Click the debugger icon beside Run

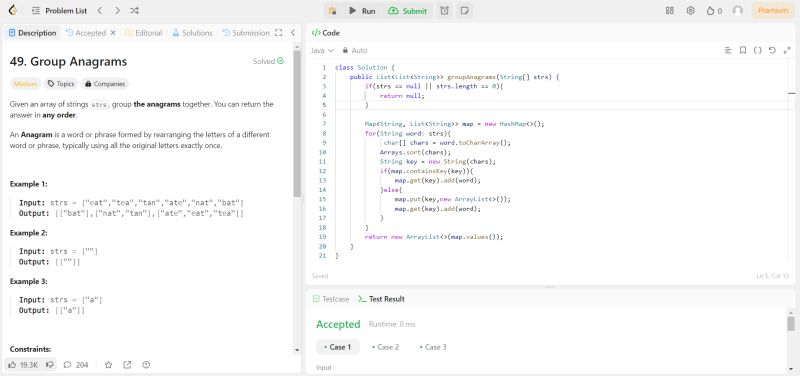pyautogui.click(x=332, y=11)
